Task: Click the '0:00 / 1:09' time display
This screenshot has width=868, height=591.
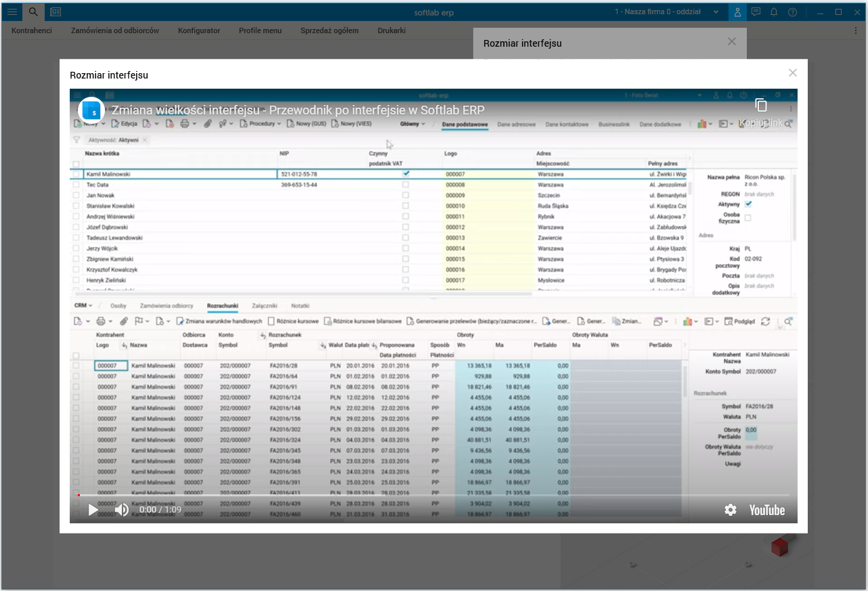Action: 160,510
